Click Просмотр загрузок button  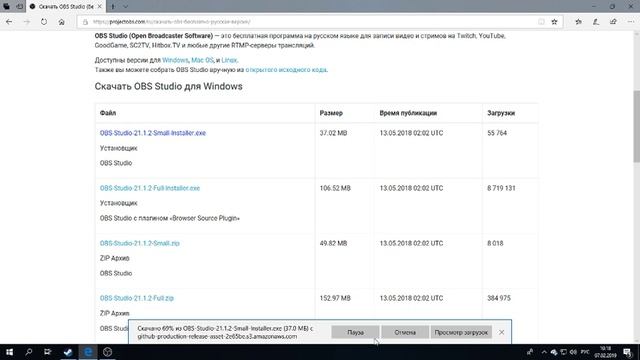point(461,332)
